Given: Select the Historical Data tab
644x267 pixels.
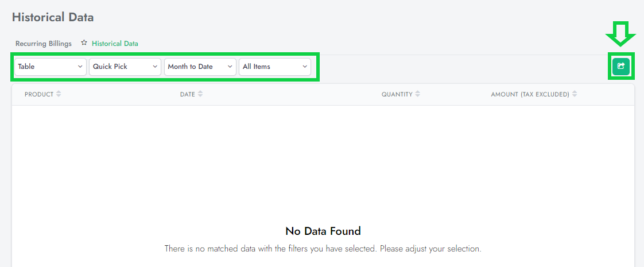Looking at the screenshot, I should coord(115,44).
